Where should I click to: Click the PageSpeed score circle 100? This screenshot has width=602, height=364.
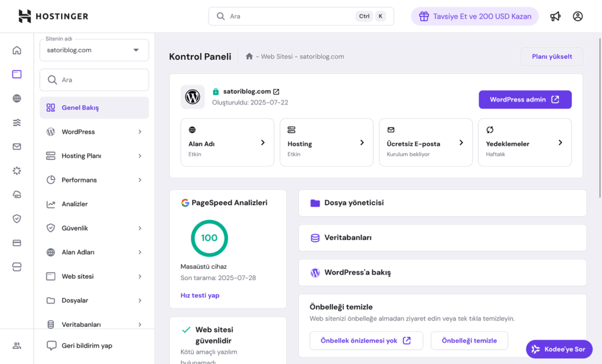click(209, 238)
